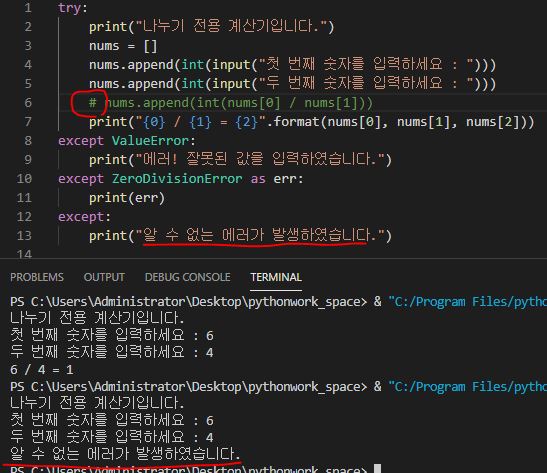Click print statement on line 9
This screenshot has width=547, height=473.
240,160
